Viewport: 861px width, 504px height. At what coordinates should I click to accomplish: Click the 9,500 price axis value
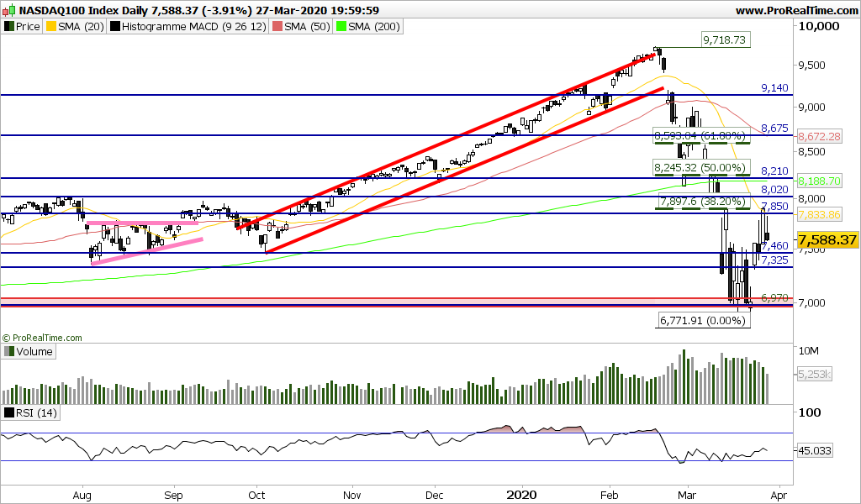pos(811,66)
